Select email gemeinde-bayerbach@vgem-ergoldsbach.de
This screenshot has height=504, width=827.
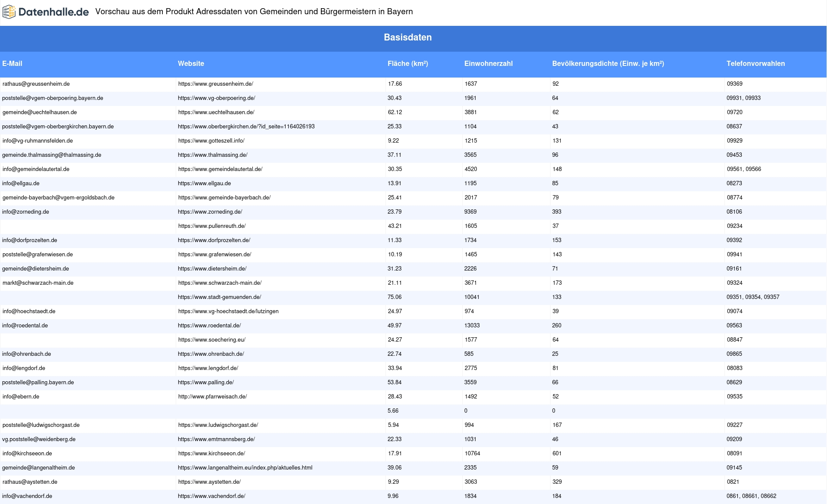58,198
